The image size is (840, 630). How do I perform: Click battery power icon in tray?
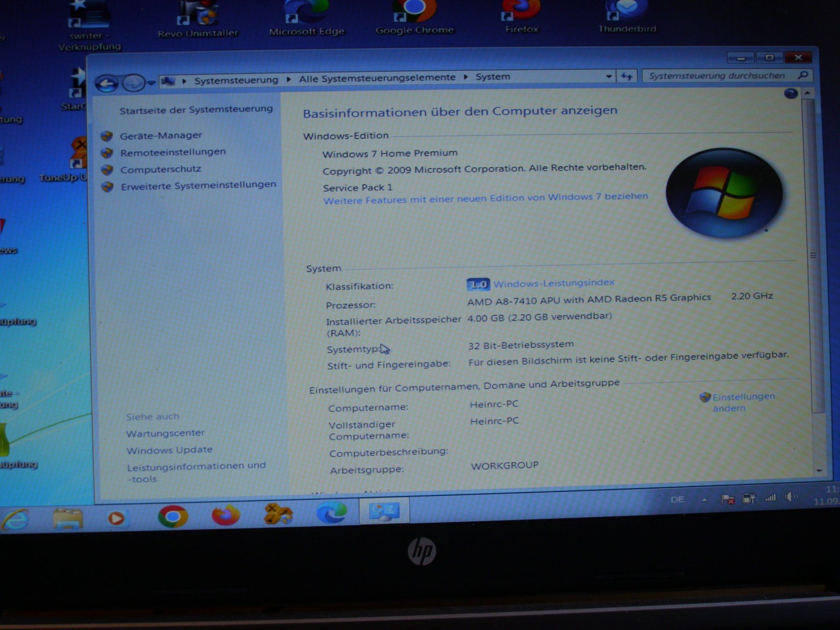coord(749,498)
